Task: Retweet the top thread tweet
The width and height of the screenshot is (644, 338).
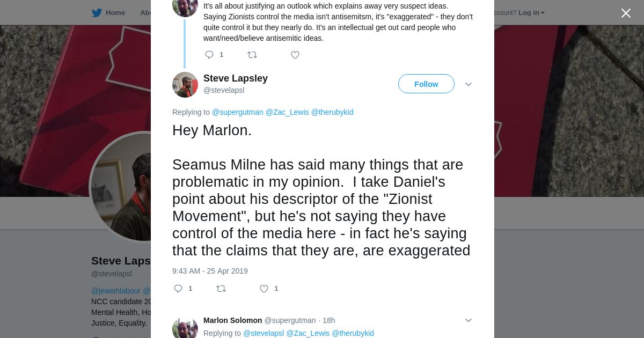Action: pos(252,55)
